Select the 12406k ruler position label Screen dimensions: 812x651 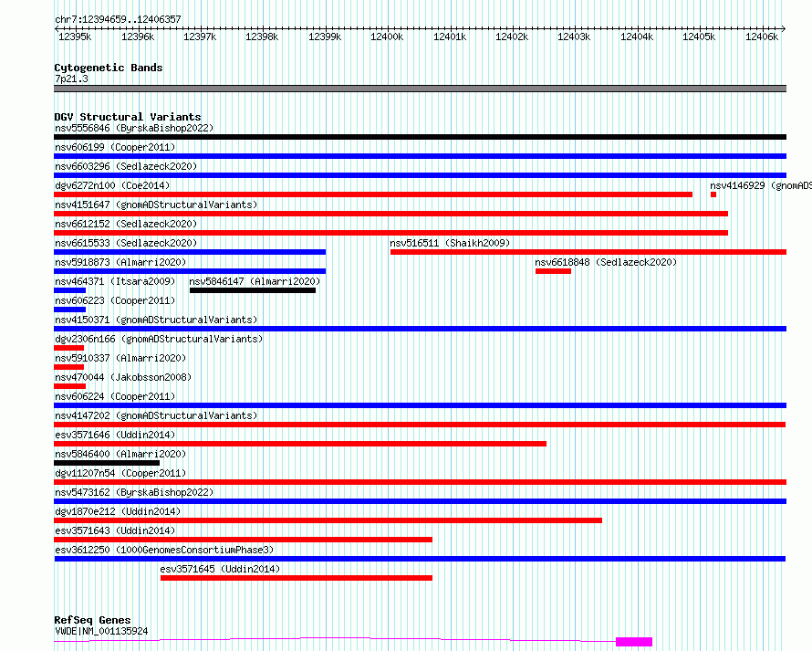click(x=762, y=37)
